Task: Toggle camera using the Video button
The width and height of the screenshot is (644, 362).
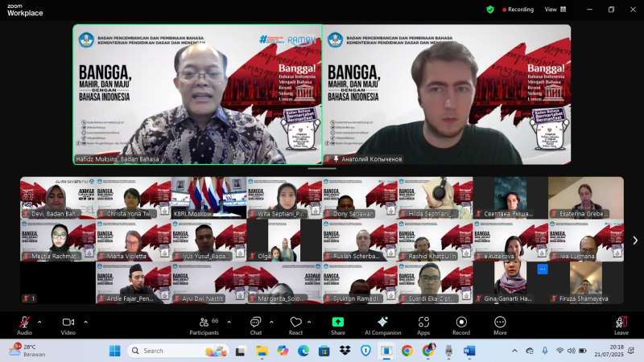Action: point(68,323)
